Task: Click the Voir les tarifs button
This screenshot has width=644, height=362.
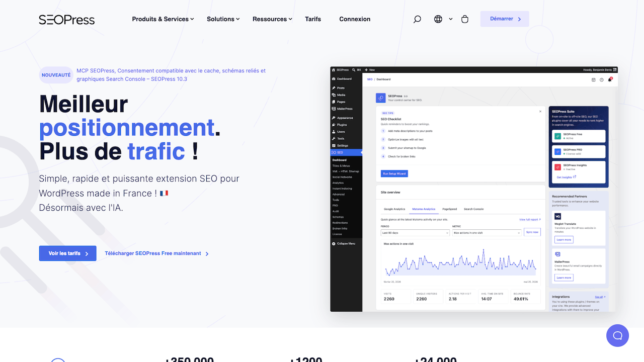Action: pyautogui.click(x=68, y=253)
